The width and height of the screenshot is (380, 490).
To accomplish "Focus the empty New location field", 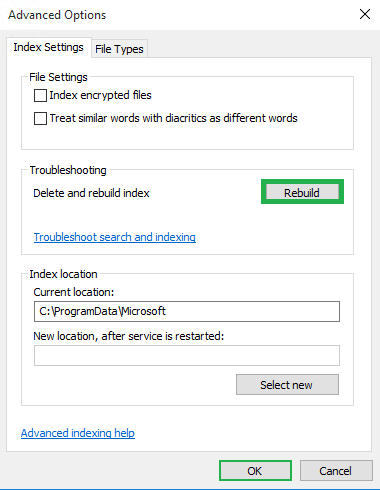I will [187, 355].
